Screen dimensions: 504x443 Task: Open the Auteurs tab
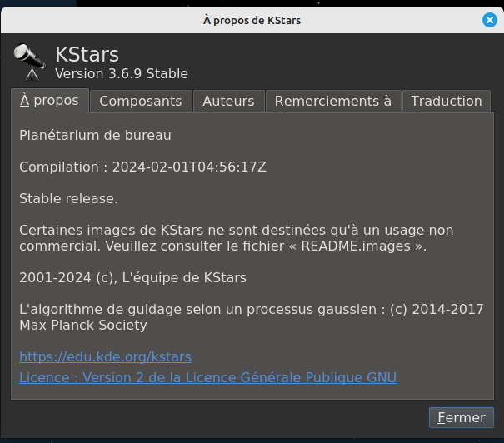(x=228, y=102)
